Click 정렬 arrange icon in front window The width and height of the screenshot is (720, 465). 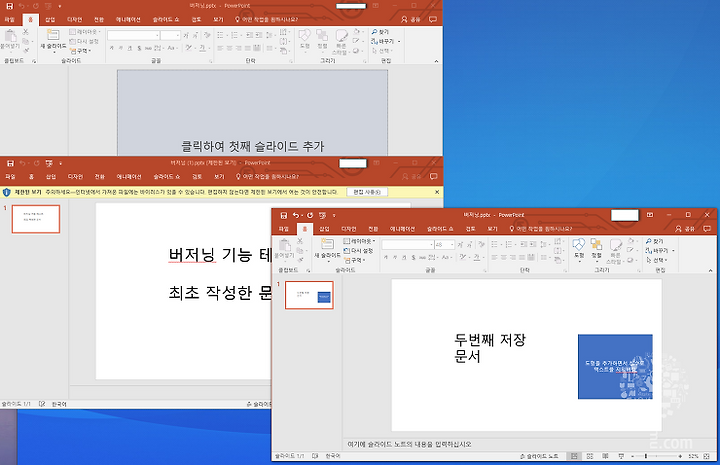point(596,248)
